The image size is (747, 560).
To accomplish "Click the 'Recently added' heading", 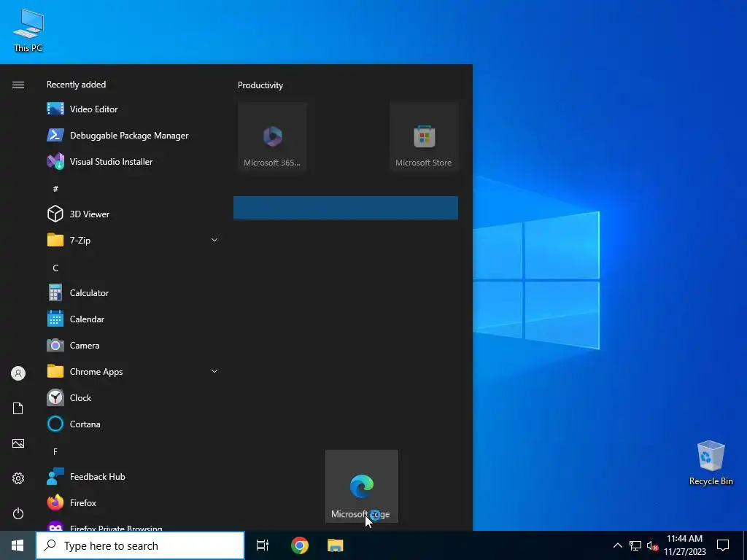I will point(76,85).
